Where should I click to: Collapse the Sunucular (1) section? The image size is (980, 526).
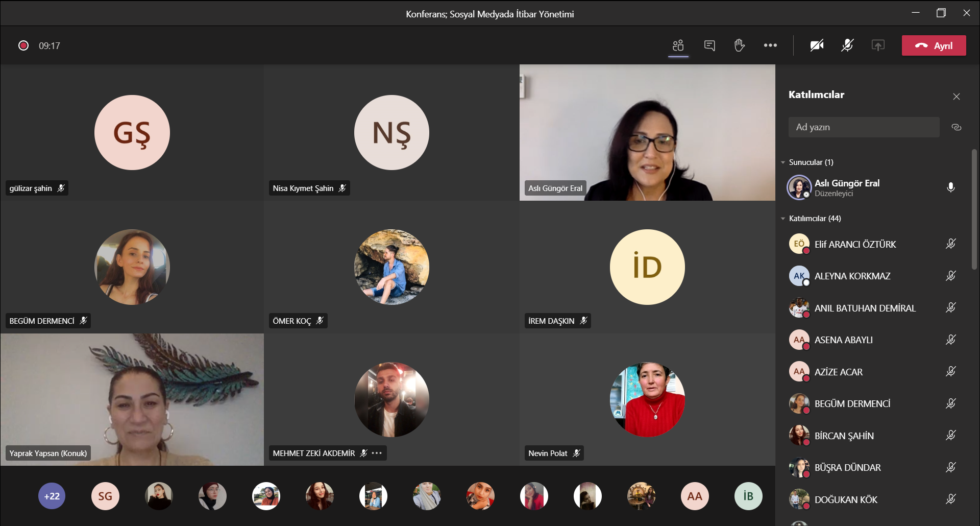click(783, 162)
